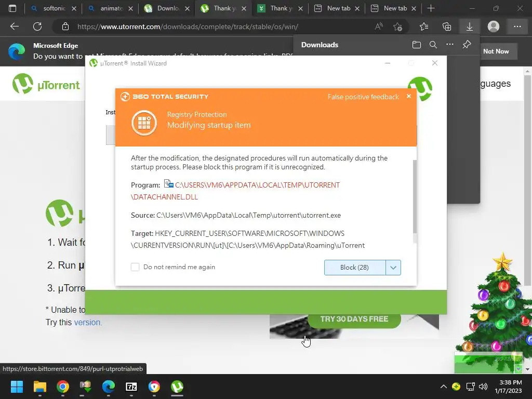Image resolution: width=532 pixels, height=399 pixels.
Task: Minimize the uTorrent Install Wizard window
Action: [388, 63]
